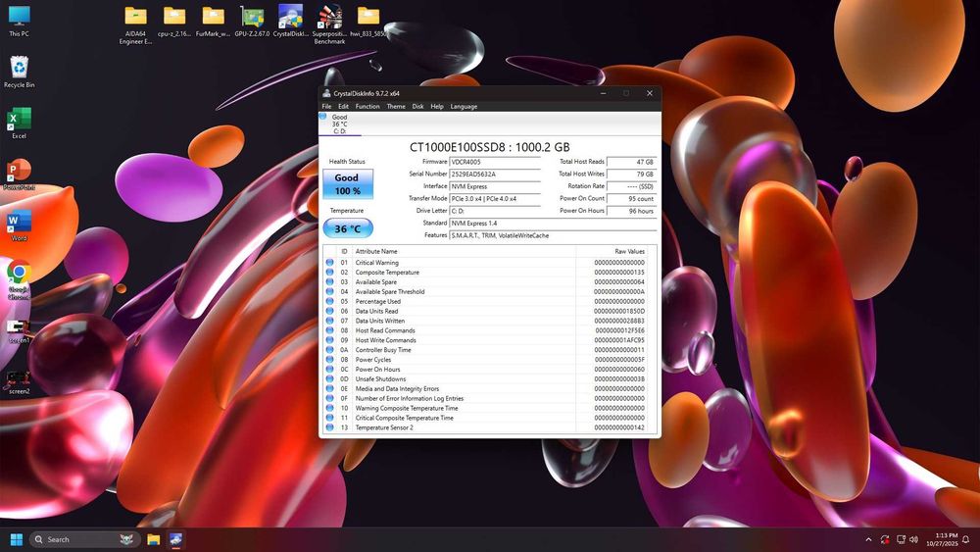Select the GPU-Z.2.67.0 desktop icon

pyautogui.click(x=252, y=21)
